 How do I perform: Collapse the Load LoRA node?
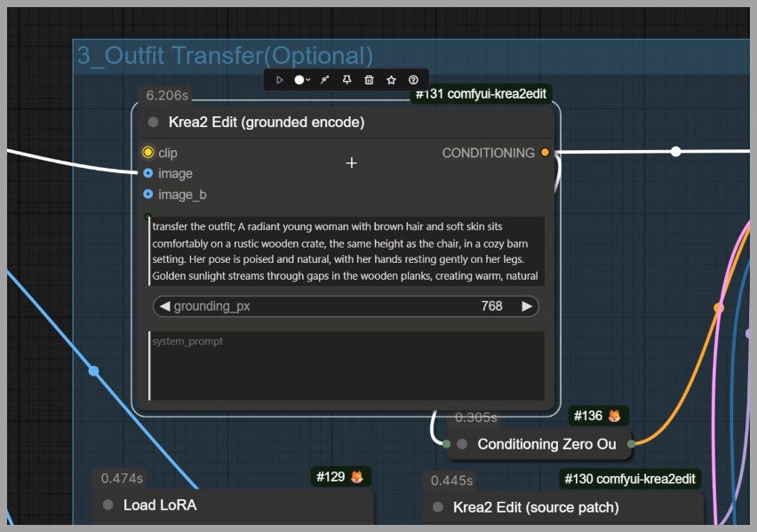pyautogui.click(x=108, y=504)
